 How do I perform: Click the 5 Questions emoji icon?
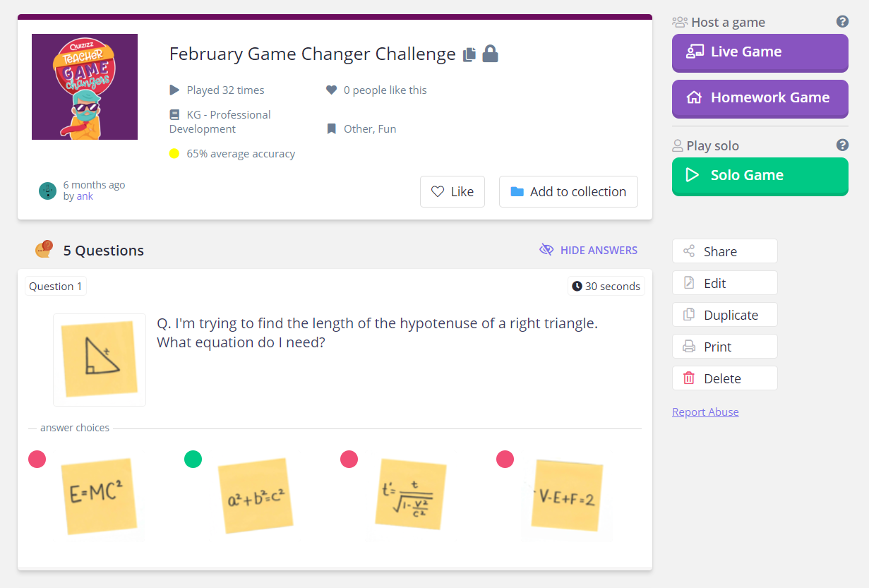tap(44, 249)
